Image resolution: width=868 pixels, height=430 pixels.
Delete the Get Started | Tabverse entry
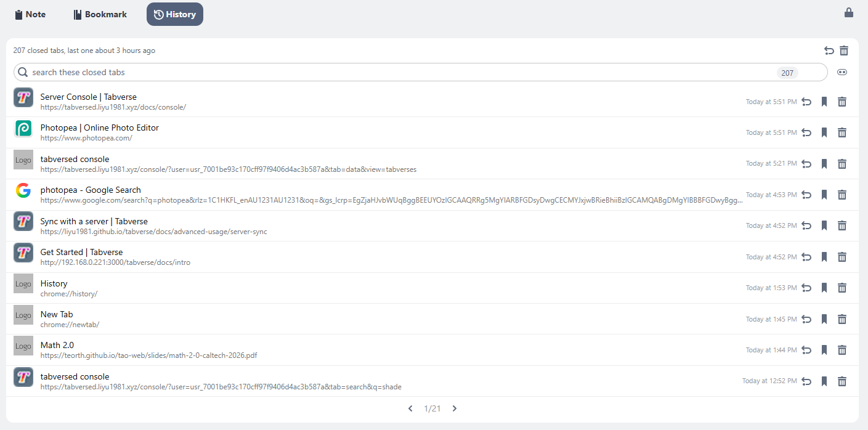[x=842, y=257]
